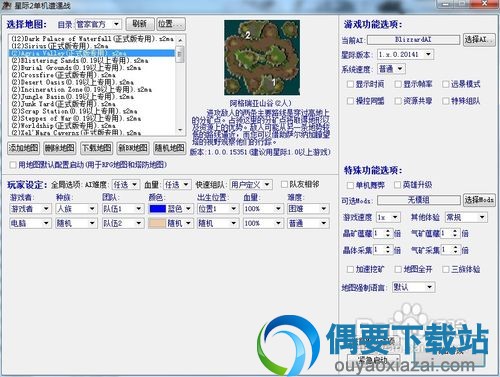Enable the 英雄升级 checkbox
The height and width of the screenshot is (377, 500).
point(397,185)
